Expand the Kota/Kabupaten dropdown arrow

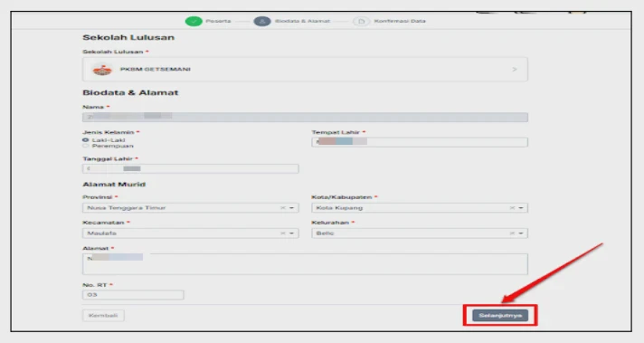click(x=521, y=208)
